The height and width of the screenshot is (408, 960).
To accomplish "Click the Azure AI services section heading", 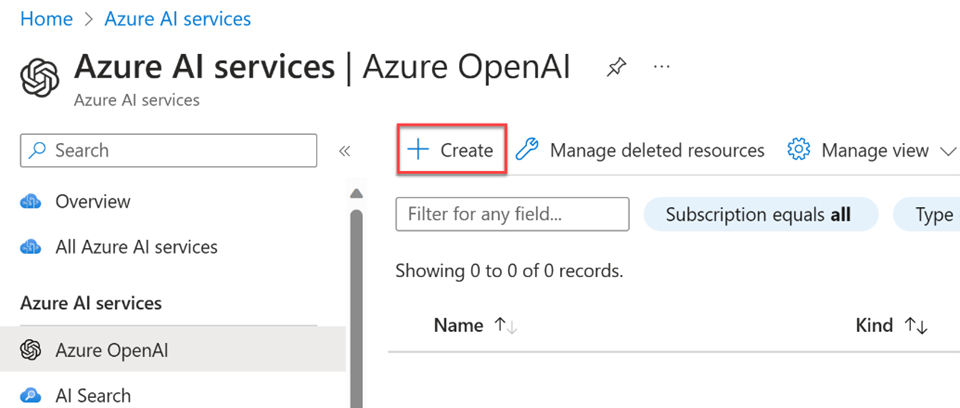I will [x=91, y=303].
